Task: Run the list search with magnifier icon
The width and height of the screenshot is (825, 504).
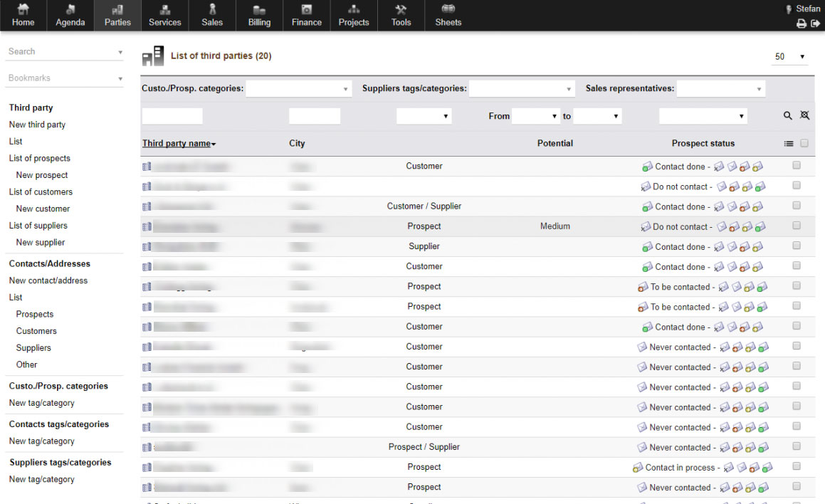Action: 788,116
